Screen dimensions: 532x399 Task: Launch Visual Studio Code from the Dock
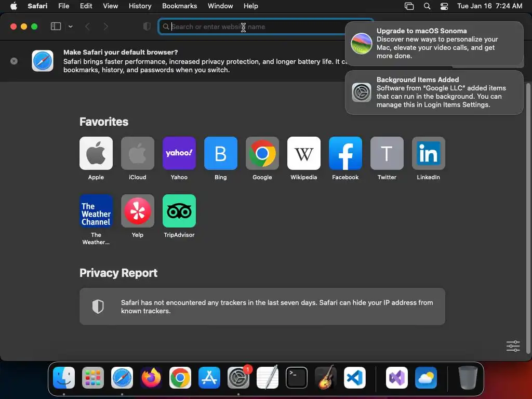354,378
